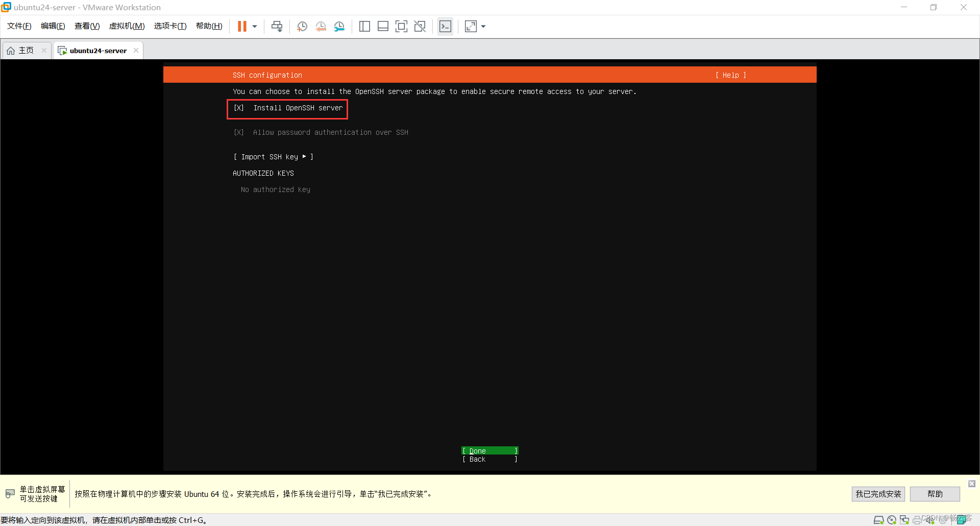Close the ubuntu24-server tab
980x526 pixels.
click(x=136, y=50)
